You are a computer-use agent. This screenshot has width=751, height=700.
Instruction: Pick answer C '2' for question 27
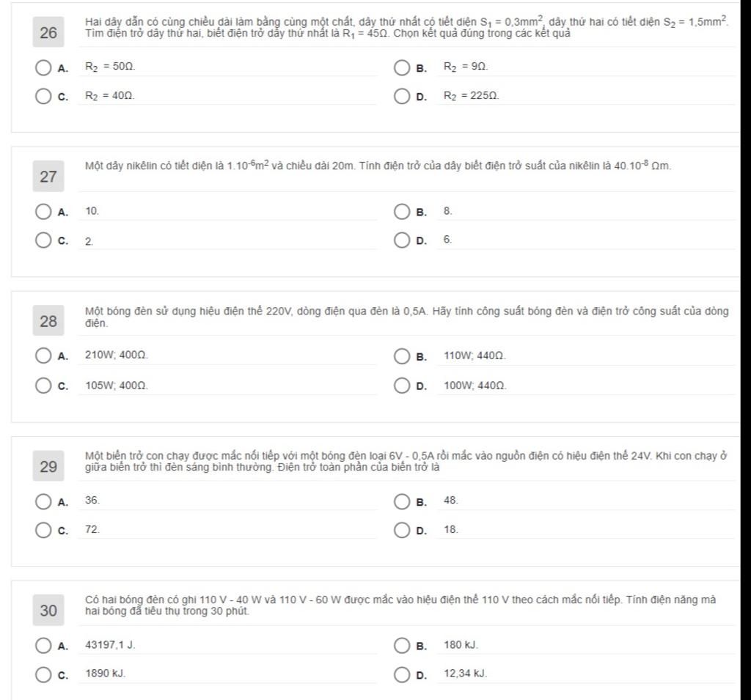coord(44,240)
